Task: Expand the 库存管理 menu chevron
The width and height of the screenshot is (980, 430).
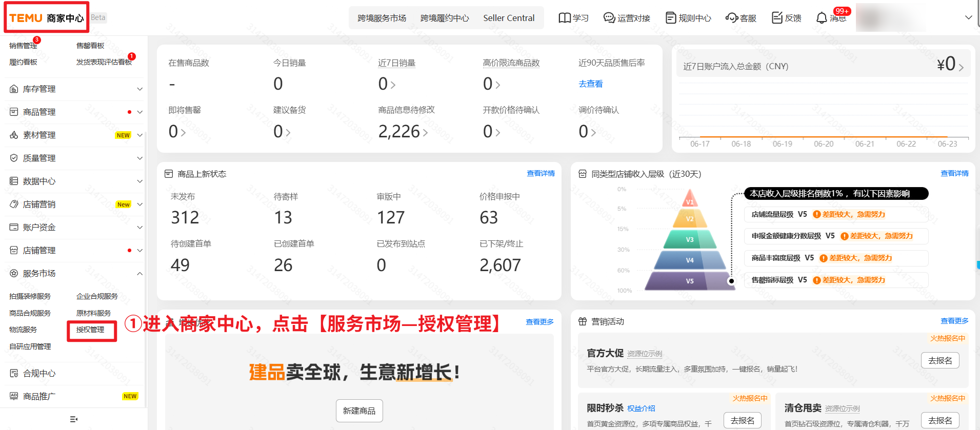Action: click(139, 89)
